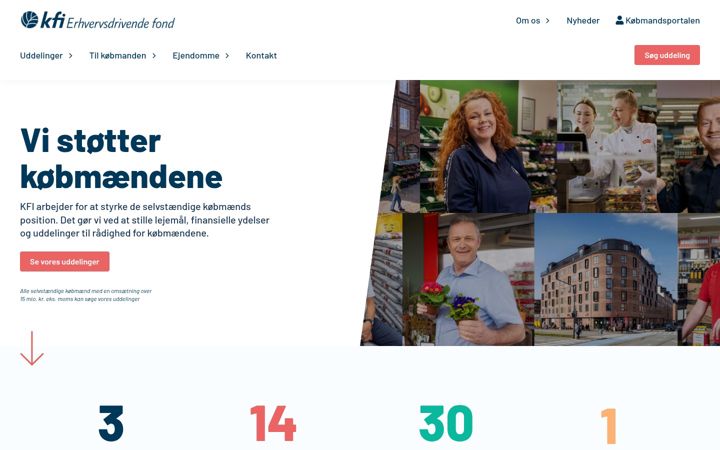
Task: Click the green statistic number 30
Action: tap(446, 423)
